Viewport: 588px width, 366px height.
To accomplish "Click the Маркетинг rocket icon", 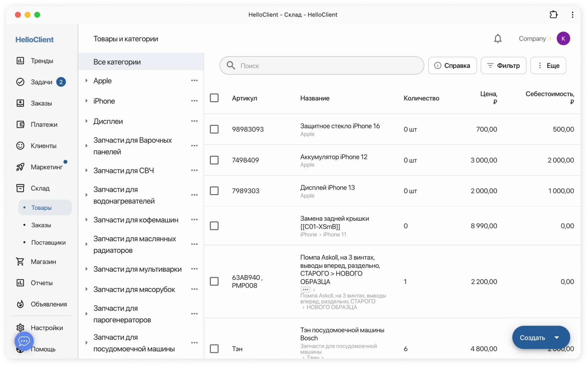I will [x=20, y=167].
